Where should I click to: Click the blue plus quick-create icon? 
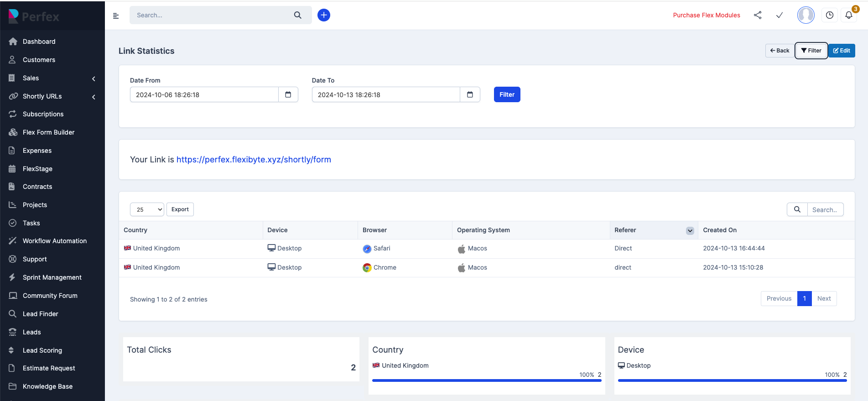[323, 15]
